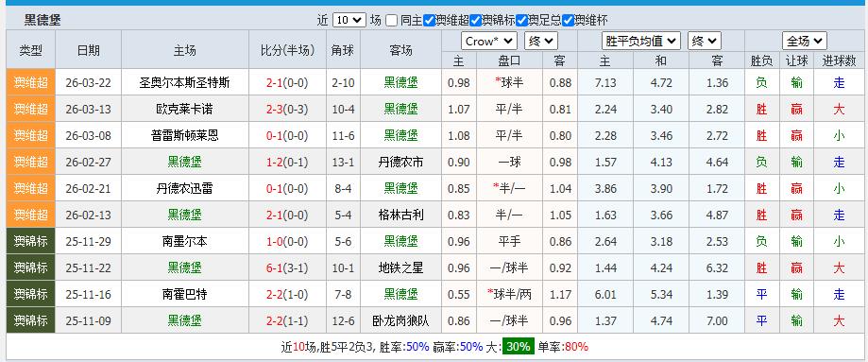Open the 终 dropdown beside Crow*

click(541, 41)
